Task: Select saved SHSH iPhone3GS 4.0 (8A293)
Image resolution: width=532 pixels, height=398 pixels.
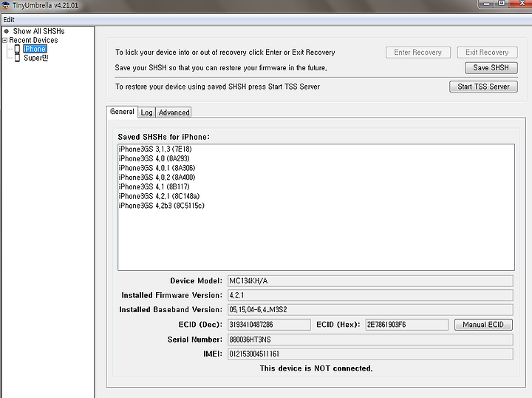Action: tap(154, 158)
